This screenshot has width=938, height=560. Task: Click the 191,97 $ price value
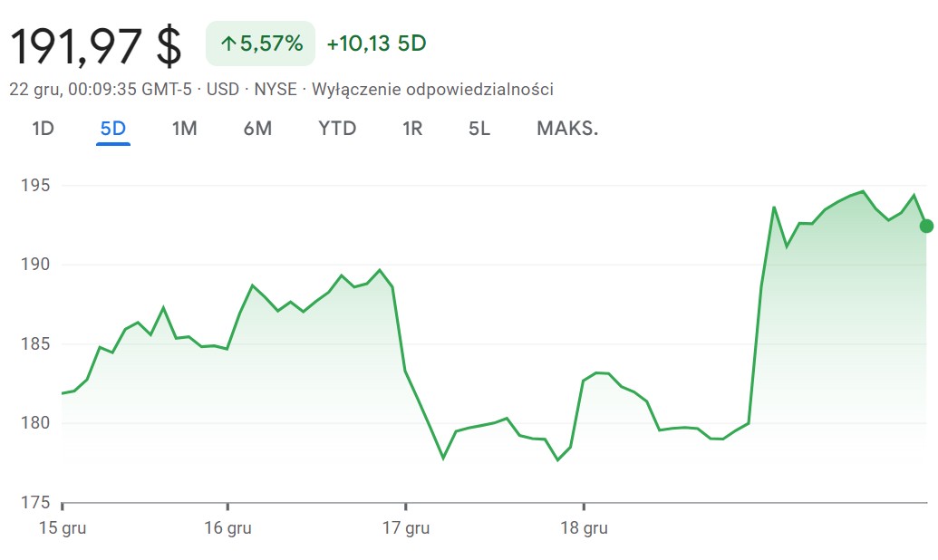(x=95, y=45)
